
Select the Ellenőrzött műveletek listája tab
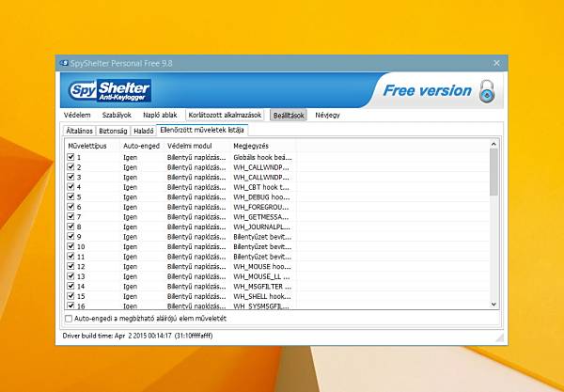tap(202, 130)
